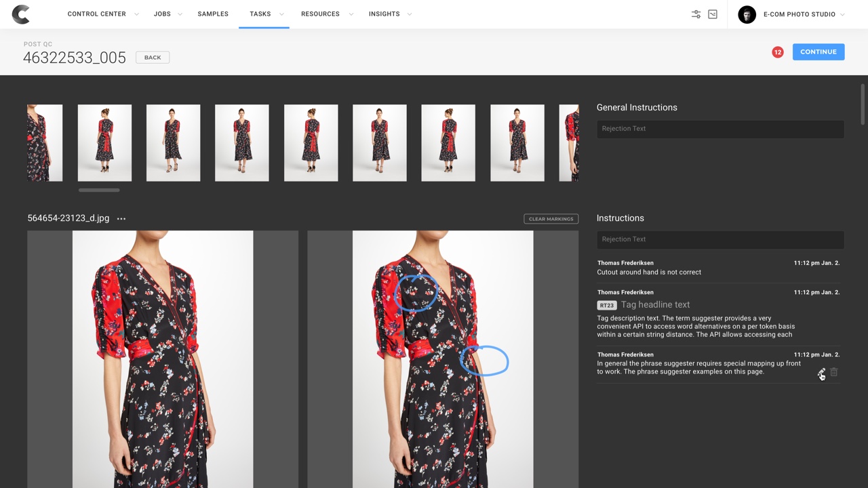Open the three-dot menu beside 564654-23123_d.jpg
Screen dimensions: 868x488
121,219
